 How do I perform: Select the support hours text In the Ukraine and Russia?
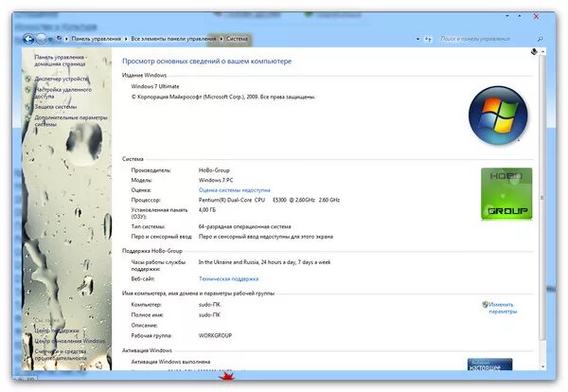click(x=265, y=262)
